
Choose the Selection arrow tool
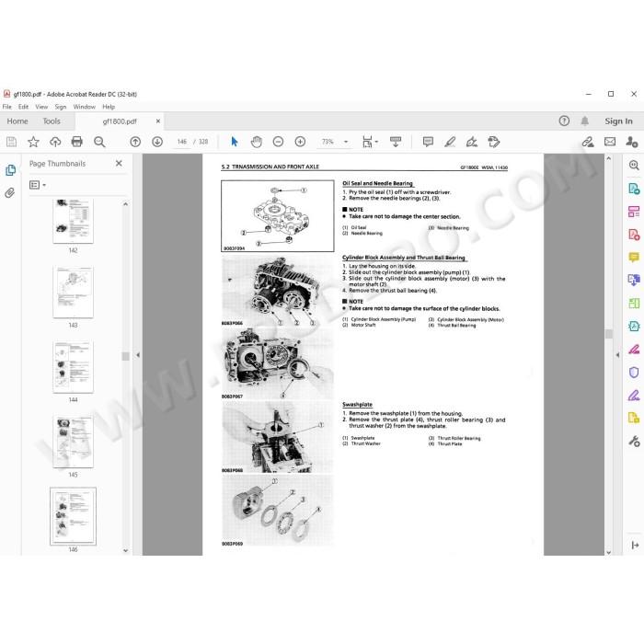click(234, 142)
